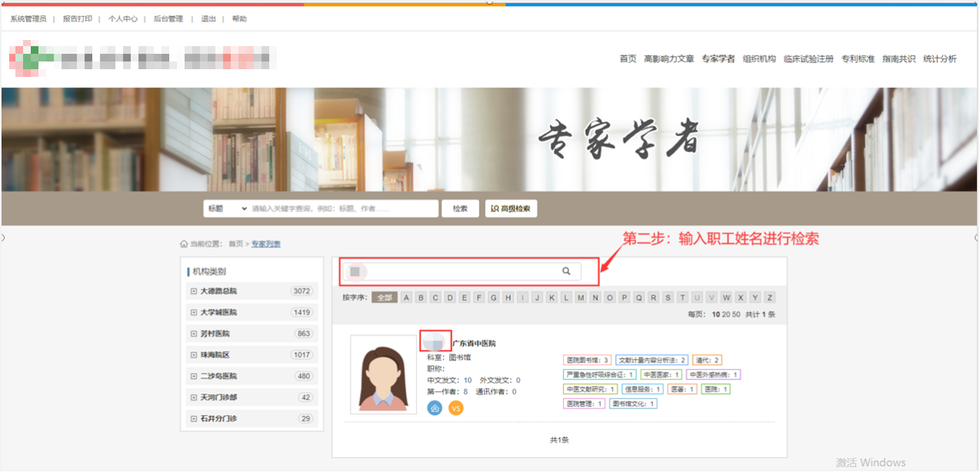
Task: Select the 全部 alphabet filter
Action: 384,297
